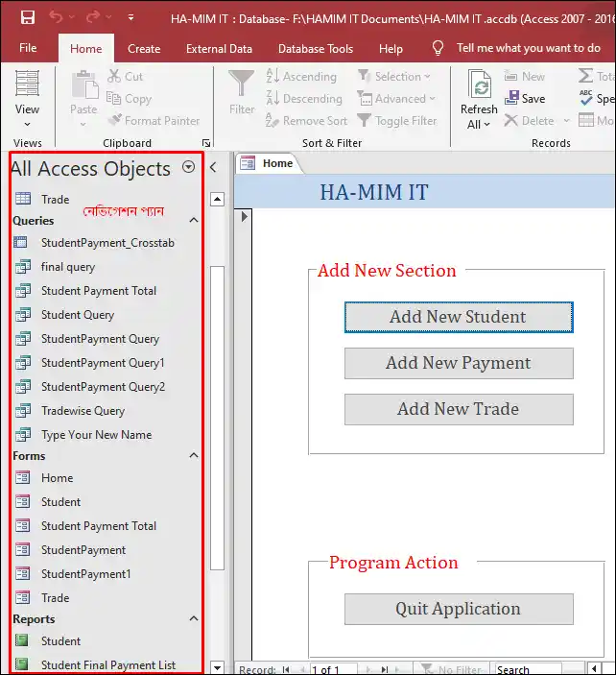
Task: Click the Tell me what you want to do box
Action: tap(529, 48)
